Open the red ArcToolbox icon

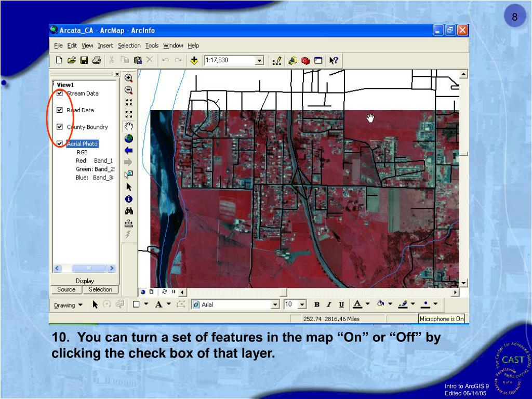pyautogui.click(x=305, y=61)
